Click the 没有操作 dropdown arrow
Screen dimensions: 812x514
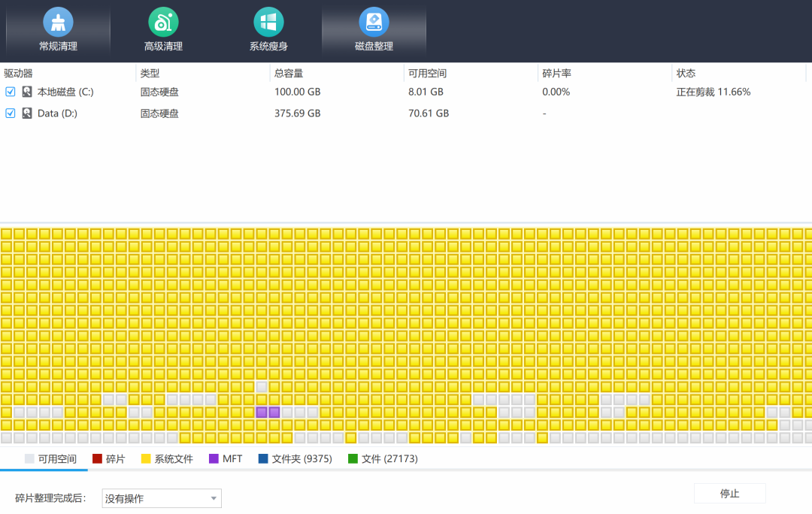click(214, 498)
